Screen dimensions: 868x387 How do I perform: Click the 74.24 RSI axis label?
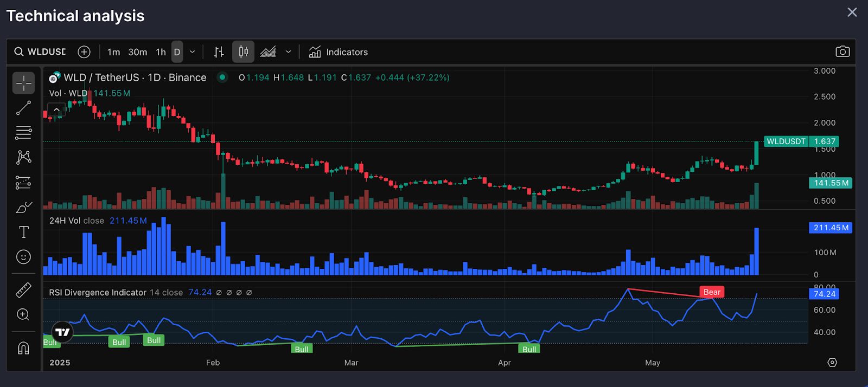click(824, 294)
